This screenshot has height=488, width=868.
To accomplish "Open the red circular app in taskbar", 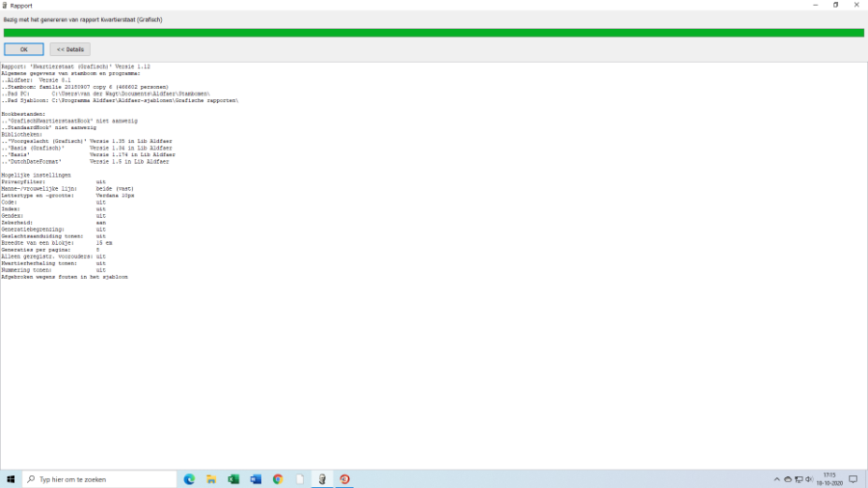I will [x=344, y=479].
